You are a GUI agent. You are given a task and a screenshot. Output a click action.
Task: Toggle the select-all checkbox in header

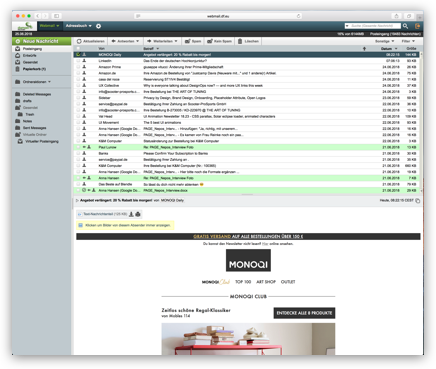[78, 49]
